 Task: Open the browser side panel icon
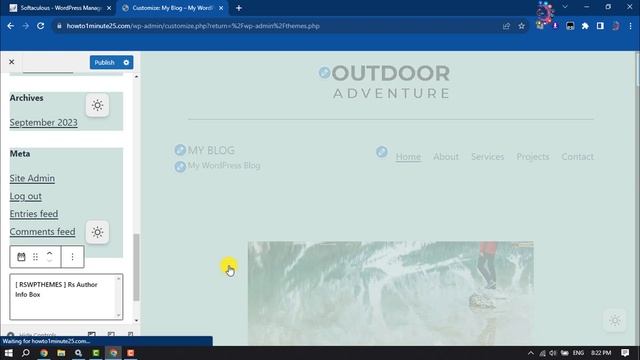pos(600,26)
